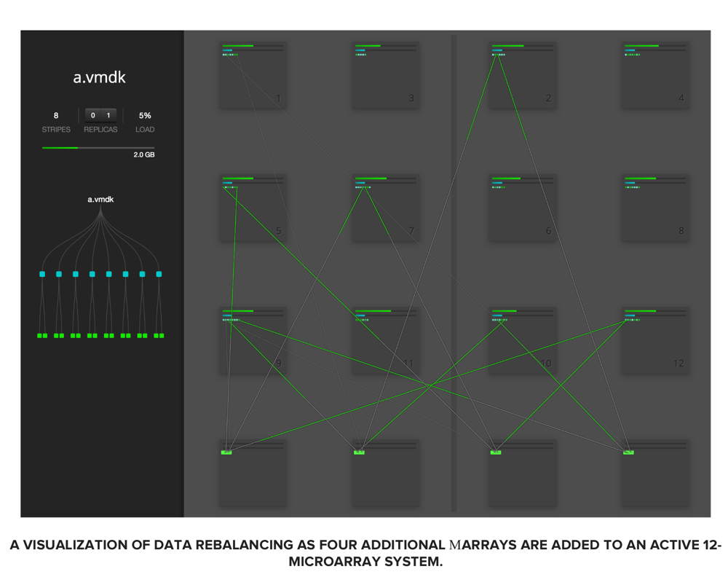Viewport: 728px width, 577px height.
Task: Select microarray card numbered 6
Action: pos(522,208)
